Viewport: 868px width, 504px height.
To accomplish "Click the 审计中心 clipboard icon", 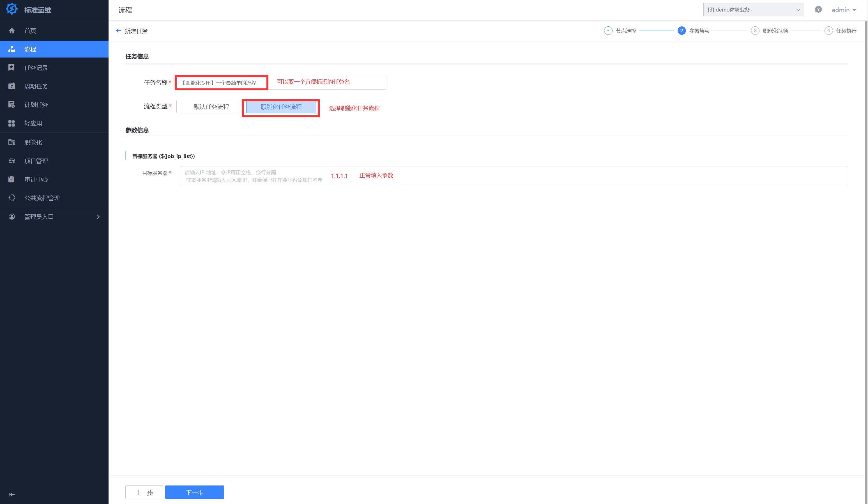I will tap(12, 179).
